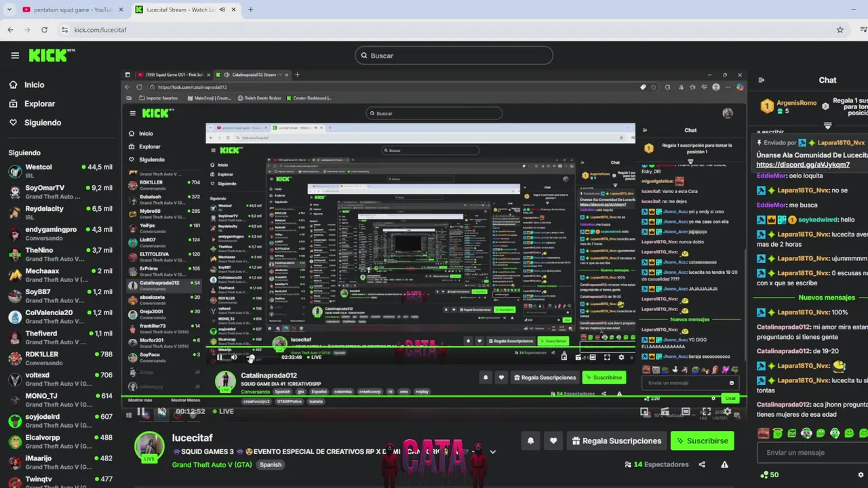
Task: Open Grand Theft Auto V (GTA) category link
Action: point(212,465)
